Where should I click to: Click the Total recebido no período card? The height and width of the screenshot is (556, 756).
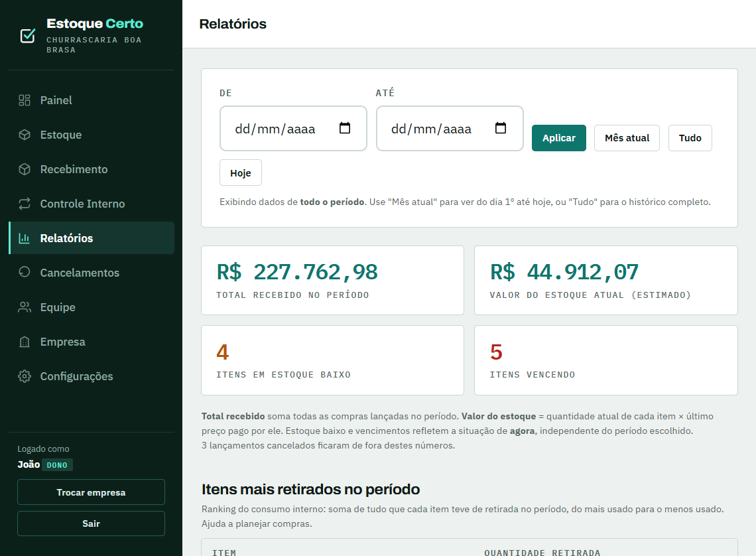tap(333, 281)
